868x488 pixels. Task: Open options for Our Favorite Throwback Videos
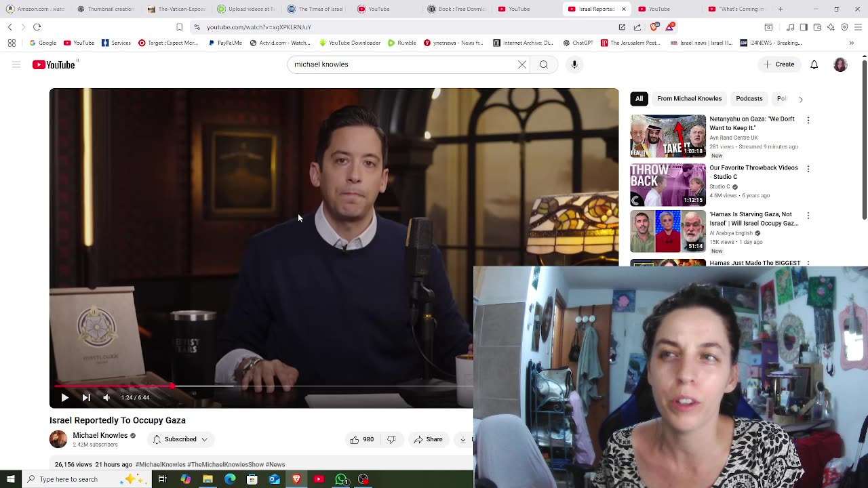(808, 169)
